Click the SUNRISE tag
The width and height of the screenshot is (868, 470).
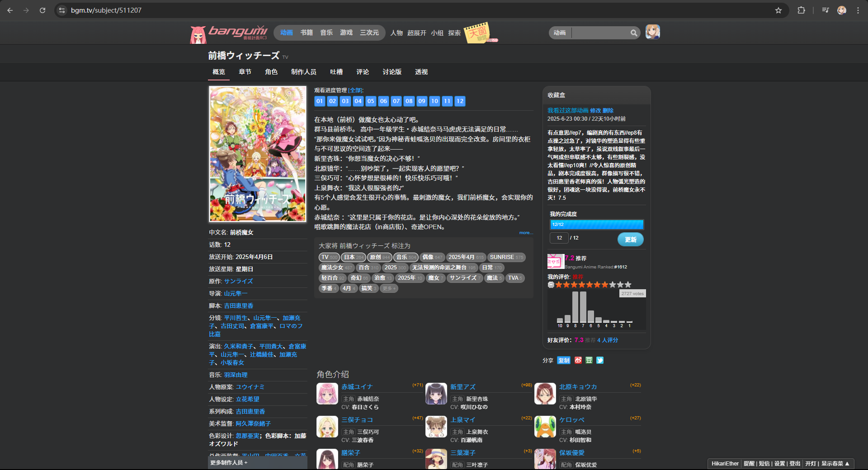click(506, 257)
